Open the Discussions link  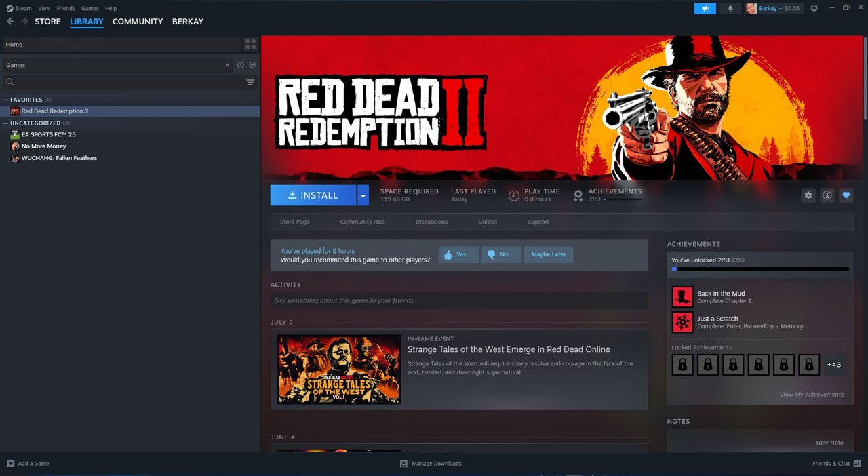pyautogui.click(x=431, y=222)
